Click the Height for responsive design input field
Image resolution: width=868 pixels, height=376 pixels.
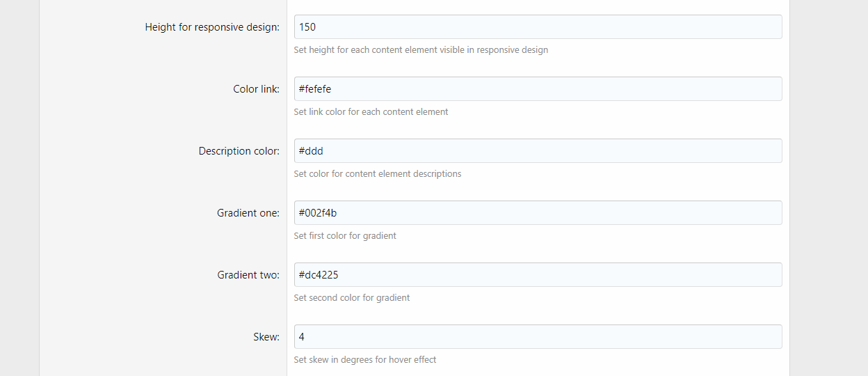point(538,27)
